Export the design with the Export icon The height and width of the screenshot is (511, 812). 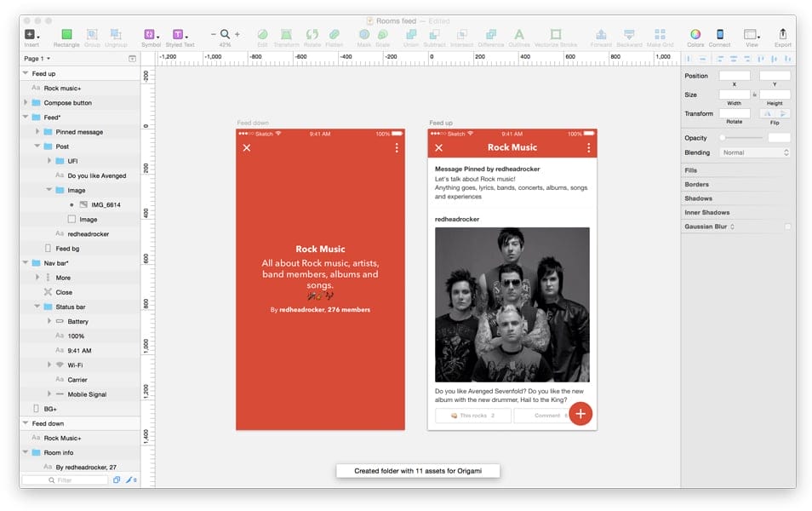pyautogui.click(x=782, y=35)
